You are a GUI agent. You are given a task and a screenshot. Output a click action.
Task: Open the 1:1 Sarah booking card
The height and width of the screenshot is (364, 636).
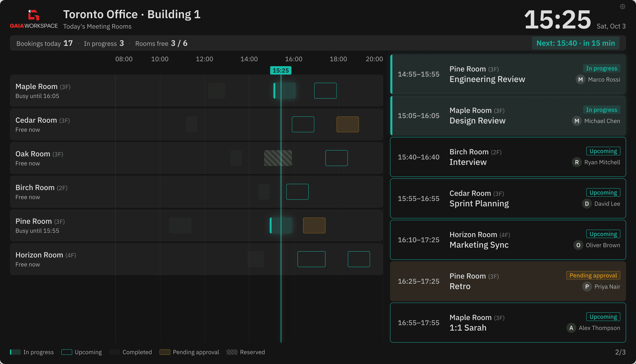pyautogui.click(x=508, y=323)
